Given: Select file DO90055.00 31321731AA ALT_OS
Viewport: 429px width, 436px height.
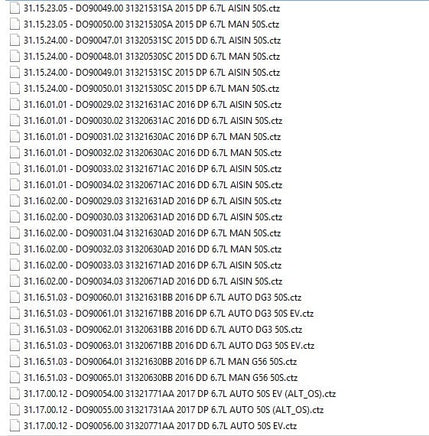Looking at the screenshot, I should point(174,409).
